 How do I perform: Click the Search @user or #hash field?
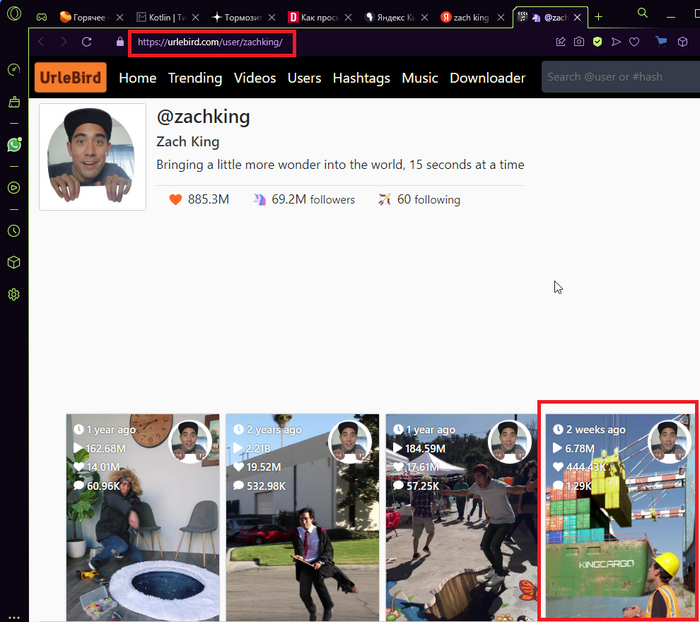point(621,77)
